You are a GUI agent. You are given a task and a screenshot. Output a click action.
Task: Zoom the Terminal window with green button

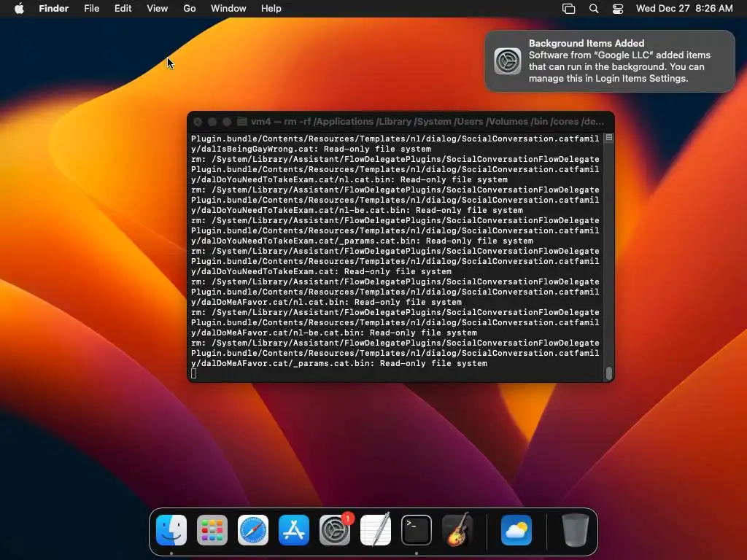point(227,122)
